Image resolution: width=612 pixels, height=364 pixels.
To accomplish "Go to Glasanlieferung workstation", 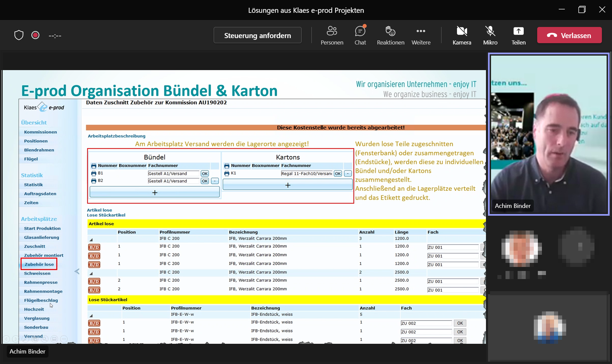I will tap(41, 238).
